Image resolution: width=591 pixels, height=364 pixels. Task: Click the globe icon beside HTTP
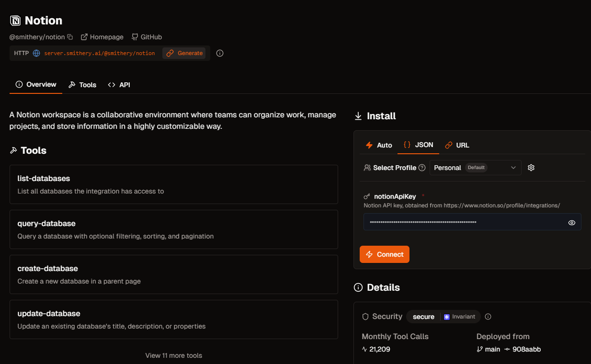[36, 53]
